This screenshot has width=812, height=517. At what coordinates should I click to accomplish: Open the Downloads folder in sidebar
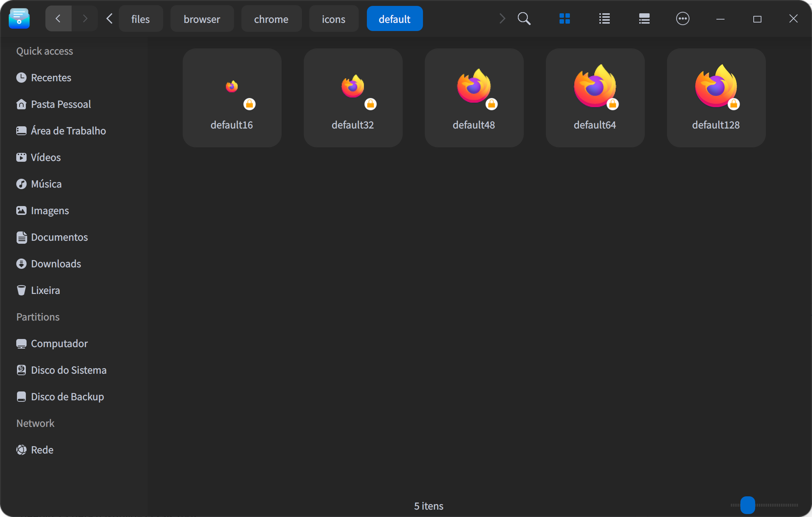coord(56,264)
